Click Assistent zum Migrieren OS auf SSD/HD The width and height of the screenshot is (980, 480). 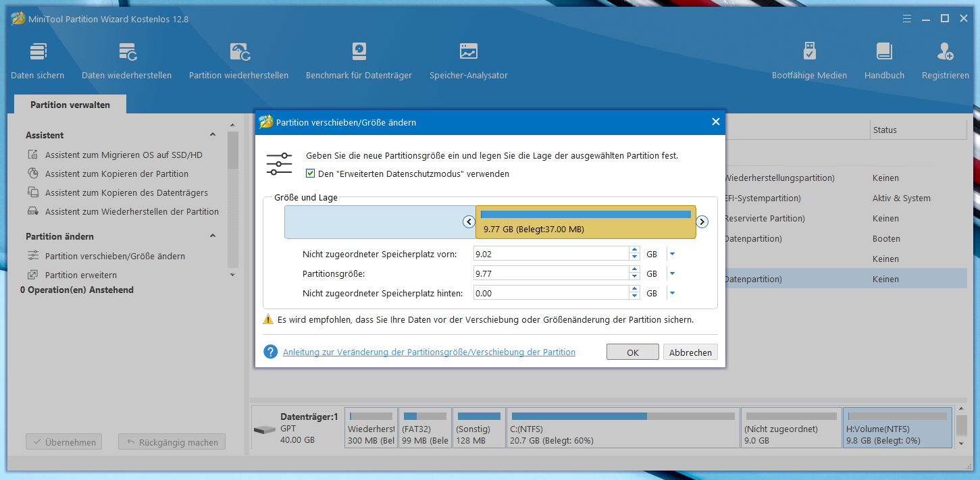[x=124, y=155]
